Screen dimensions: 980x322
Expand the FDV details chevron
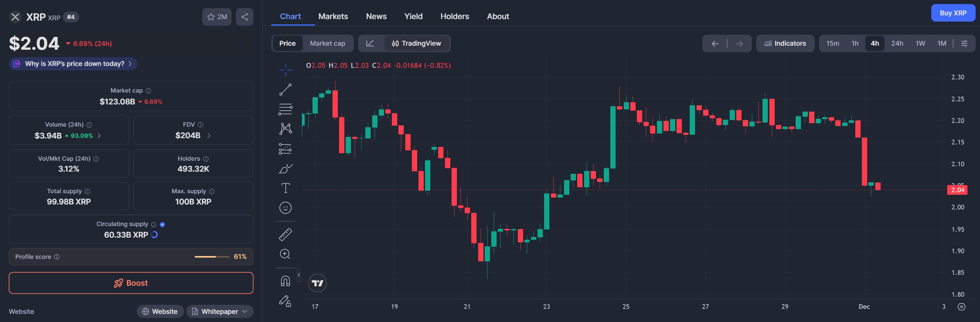pyautogui.click(x=209, y=135)
